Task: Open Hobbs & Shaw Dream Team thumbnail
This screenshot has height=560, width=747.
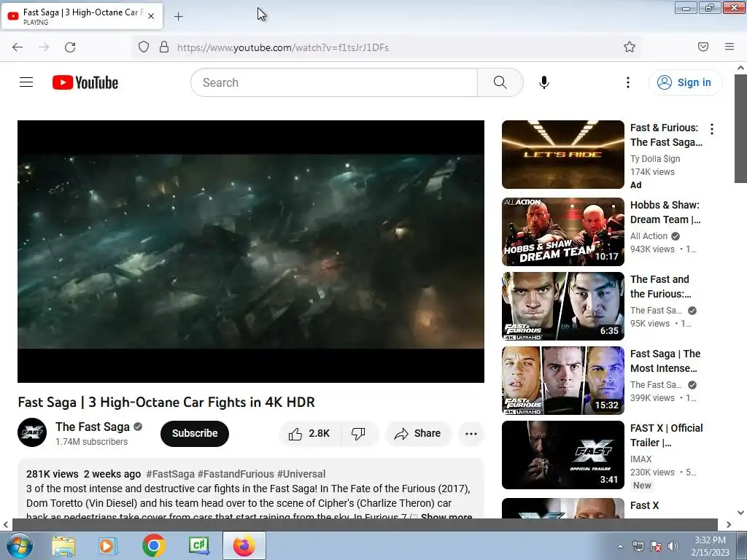Action: click(x=562, y=231)
